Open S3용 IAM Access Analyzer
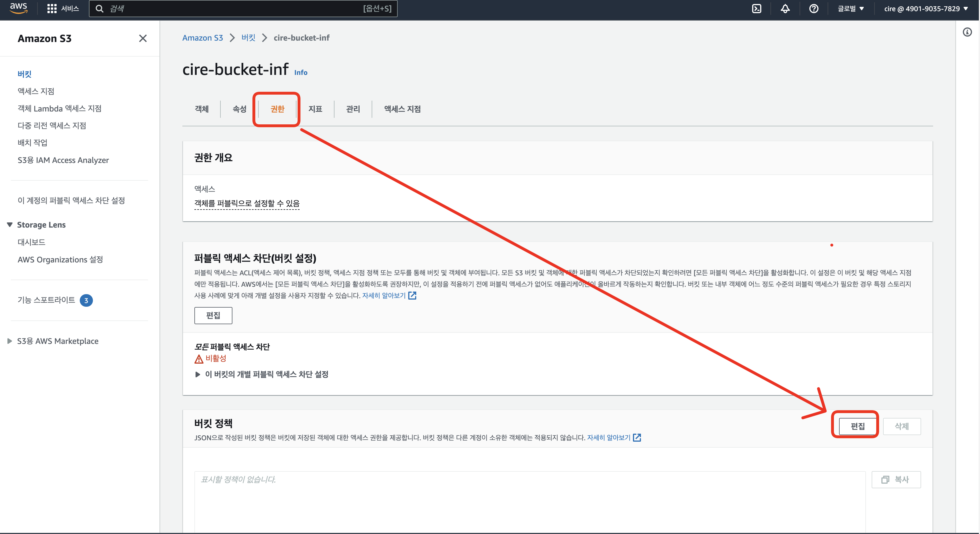This screenshot has width=980, height=534. tap(63, 160)
